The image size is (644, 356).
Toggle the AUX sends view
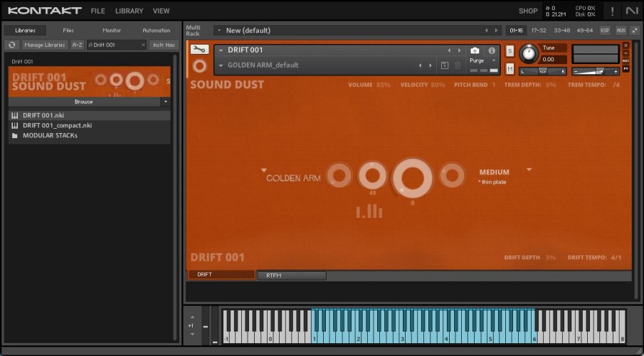point(621,31)
